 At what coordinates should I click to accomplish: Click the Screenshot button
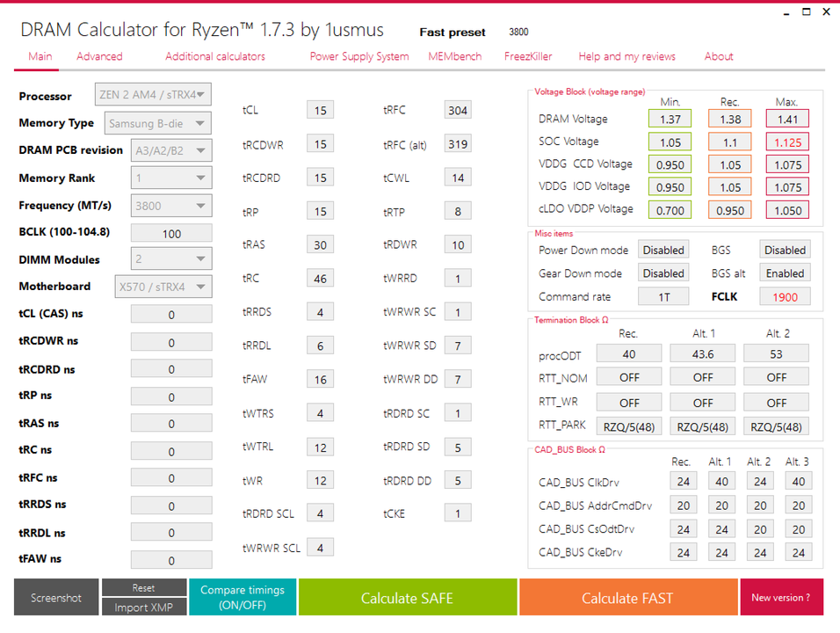pyautogui.click(x=56, y=597)
